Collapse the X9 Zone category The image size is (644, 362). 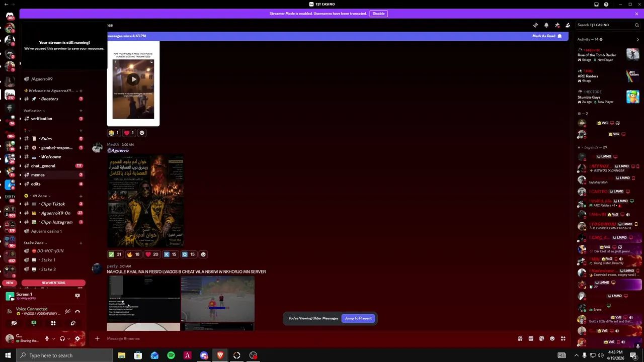click(39, 196)
